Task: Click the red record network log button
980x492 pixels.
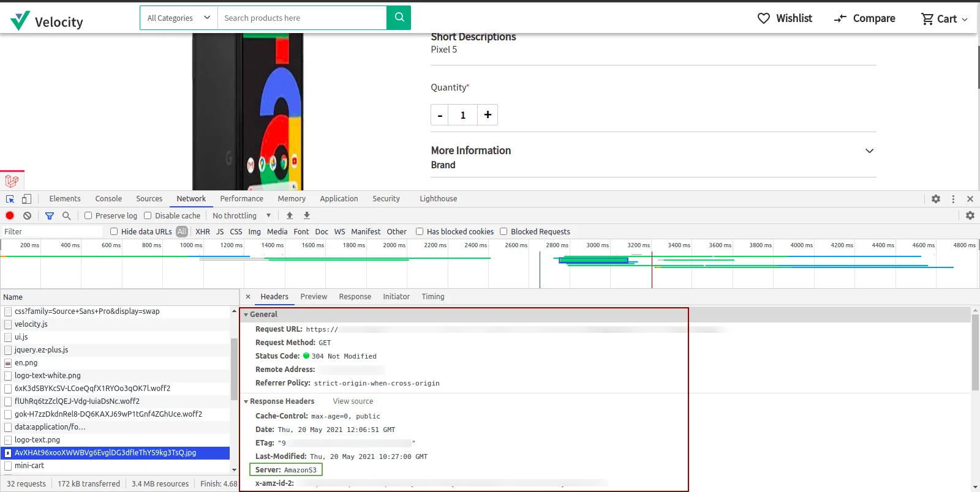Action: tap(10, 215)
